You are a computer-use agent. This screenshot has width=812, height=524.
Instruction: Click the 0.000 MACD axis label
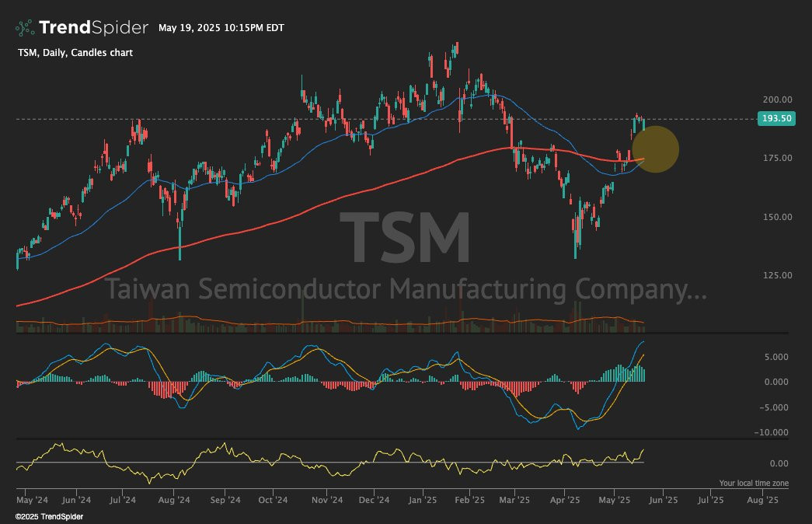776,382
